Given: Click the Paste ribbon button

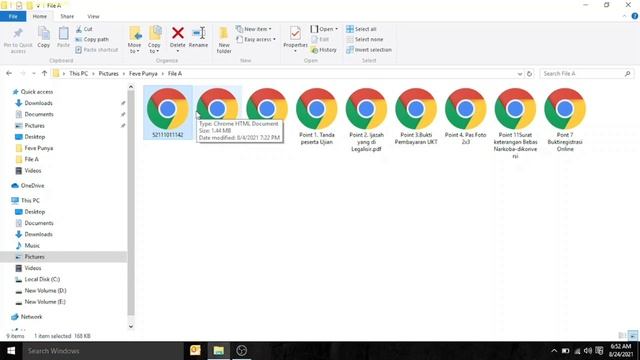Looking at the screenshot, I should pos(63,38).
